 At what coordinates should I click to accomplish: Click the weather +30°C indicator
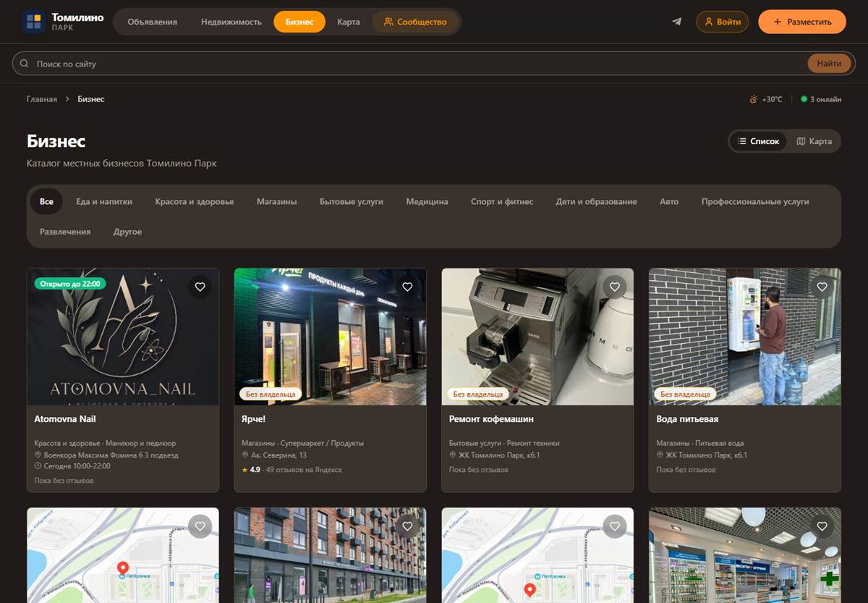click(766, 99)
